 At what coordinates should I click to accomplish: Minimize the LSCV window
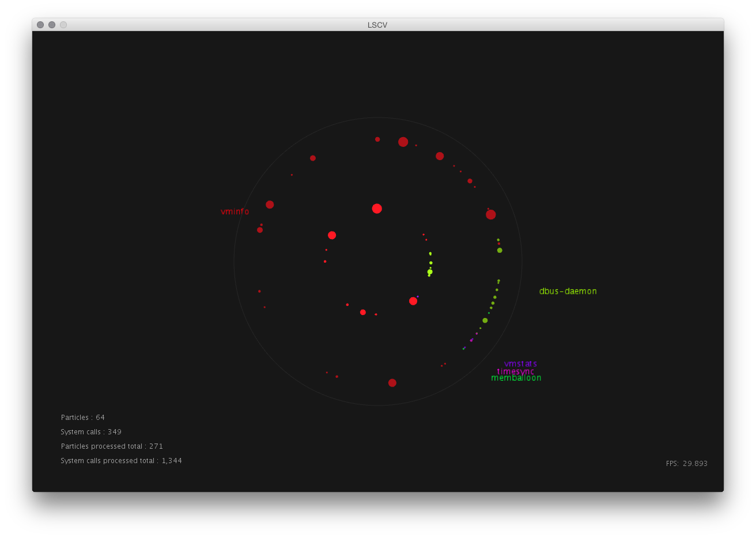pos(52,25)
